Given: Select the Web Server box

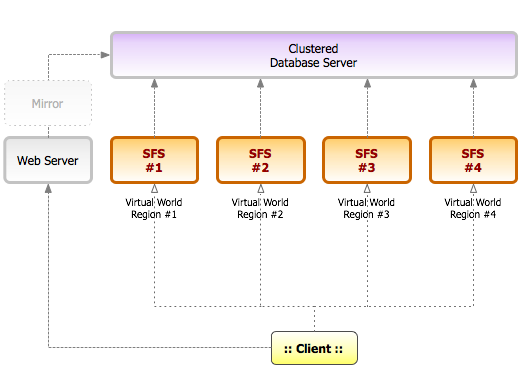Looking at the screenshot, I should [48, 160].
